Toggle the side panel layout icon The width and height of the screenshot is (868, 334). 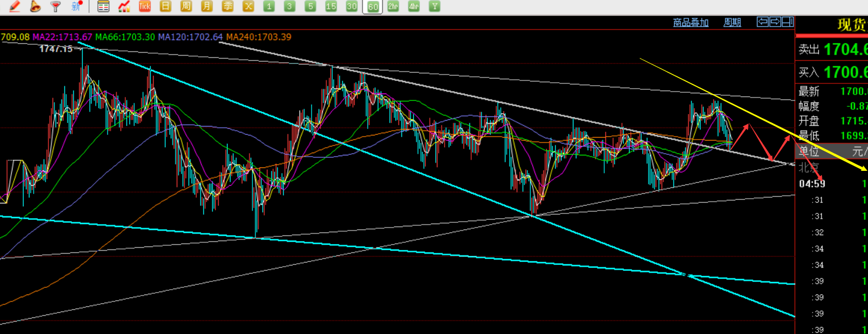coord(788,22)
